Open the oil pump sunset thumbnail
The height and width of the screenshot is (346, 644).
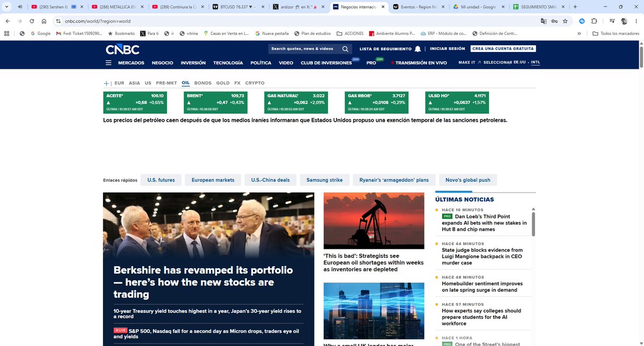point(374,220)
